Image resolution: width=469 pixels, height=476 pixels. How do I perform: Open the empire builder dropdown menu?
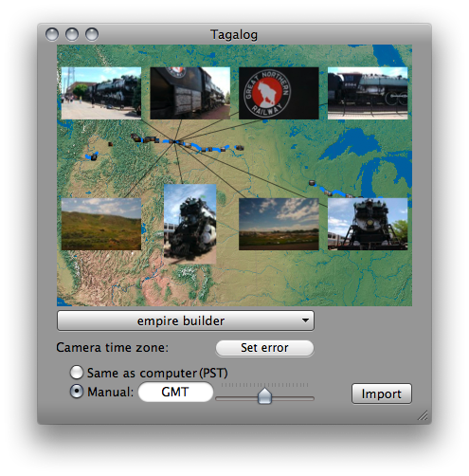(186, 320)
